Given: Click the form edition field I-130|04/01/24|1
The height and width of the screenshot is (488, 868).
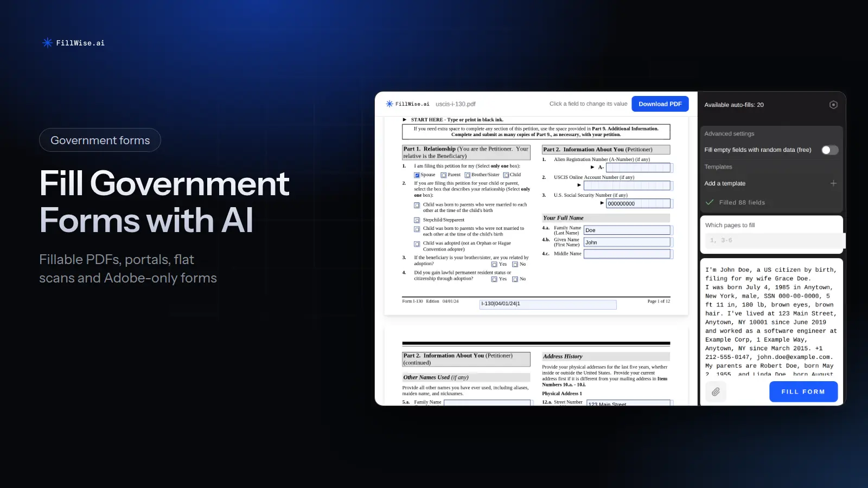Looking at the screenshot, I should (x=548, y=304).
